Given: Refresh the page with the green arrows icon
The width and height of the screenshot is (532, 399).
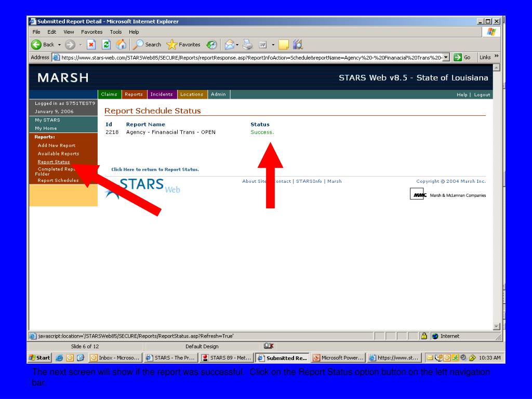Looking at the screenshot, I should [106, 45].
